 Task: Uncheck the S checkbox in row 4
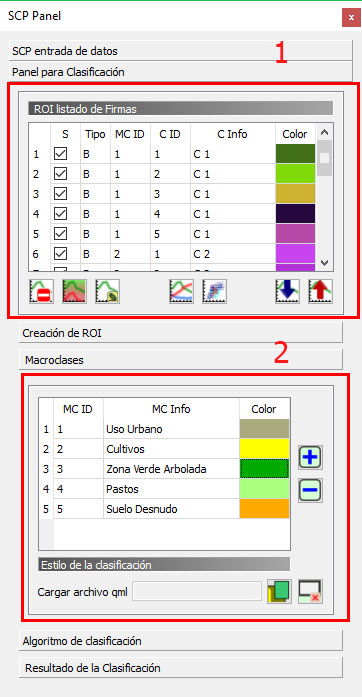point(60,214)
